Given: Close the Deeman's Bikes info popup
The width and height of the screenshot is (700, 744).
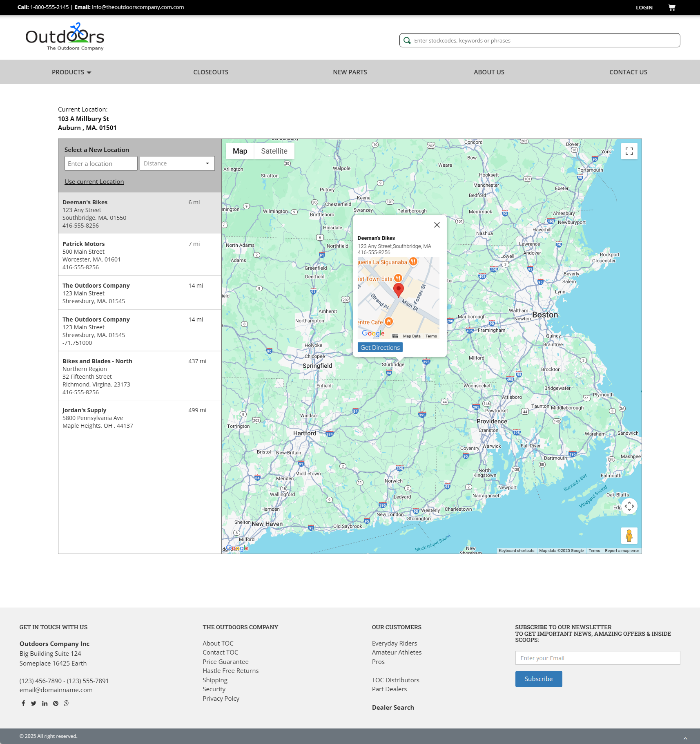Looking at the screenshot, I should pyautogui.click(x=437, y=225).
